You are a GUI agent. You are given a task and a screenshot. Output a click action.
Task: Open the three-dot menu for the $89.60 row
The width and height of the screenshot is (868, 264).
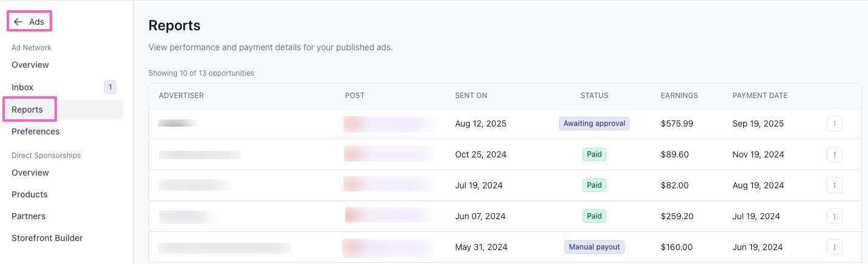click(x=834, y=154)
